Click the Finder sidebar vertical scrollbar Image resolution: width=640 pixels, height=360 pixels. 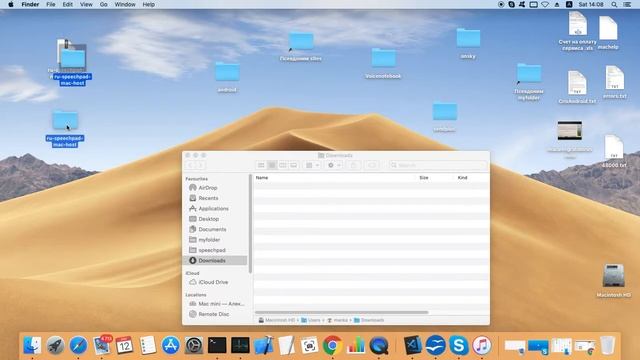(250, 224)
